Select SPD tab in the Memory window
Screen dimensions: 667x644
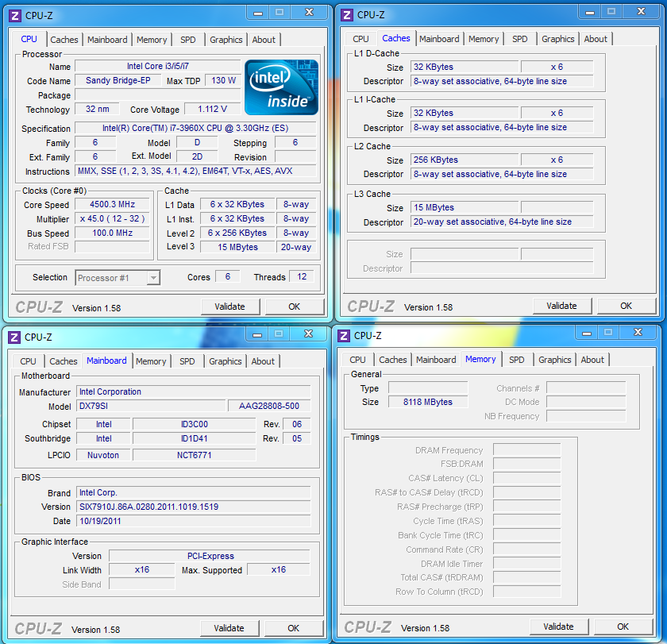coord(517,360)
